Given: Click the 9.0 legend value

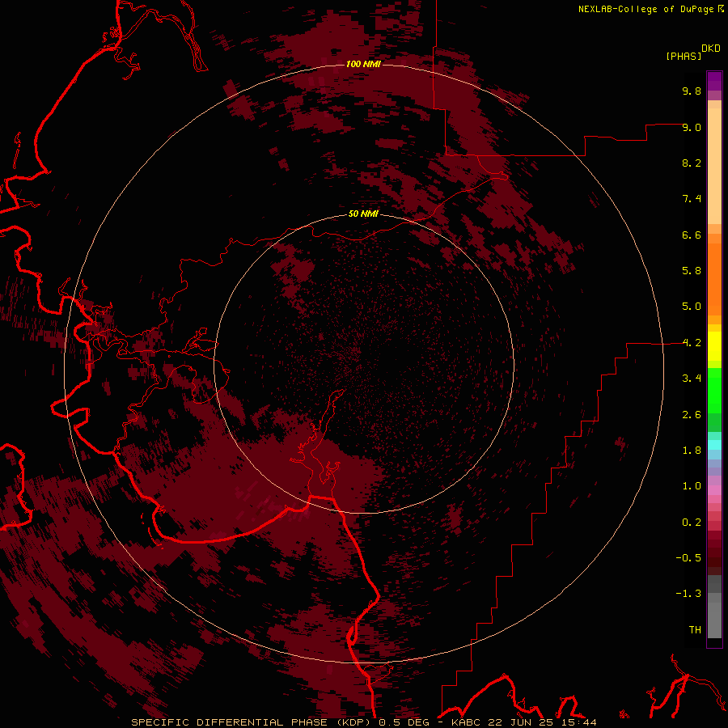Looking at the screenshot, I should (x=692, y=127).
